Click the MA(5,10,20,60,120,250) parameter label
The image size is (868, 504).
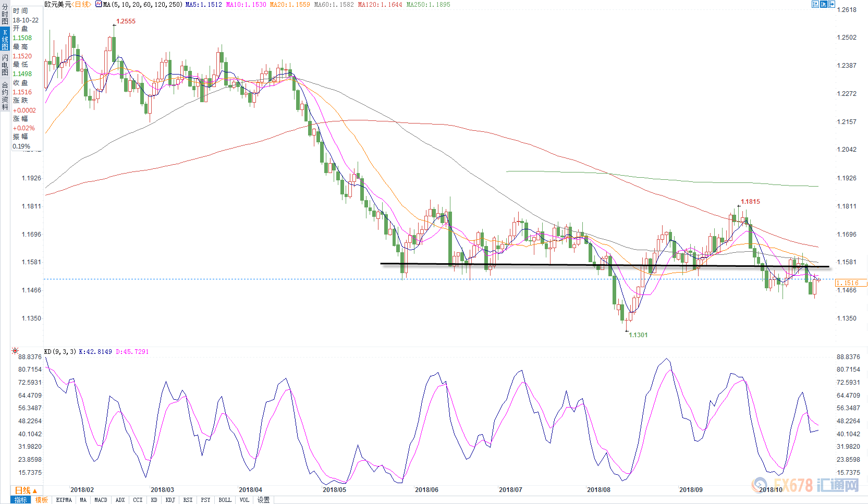(142, 4)
